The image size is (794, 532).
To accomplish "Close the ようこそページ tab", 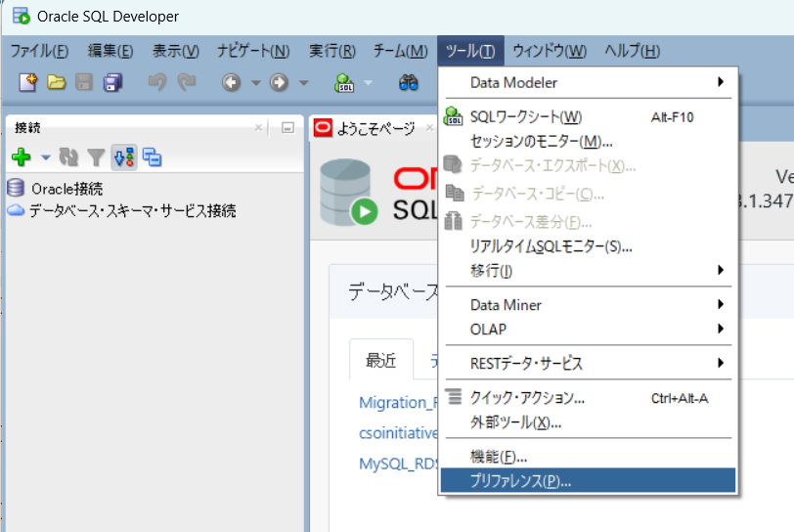I will click(x=429, y=128).
